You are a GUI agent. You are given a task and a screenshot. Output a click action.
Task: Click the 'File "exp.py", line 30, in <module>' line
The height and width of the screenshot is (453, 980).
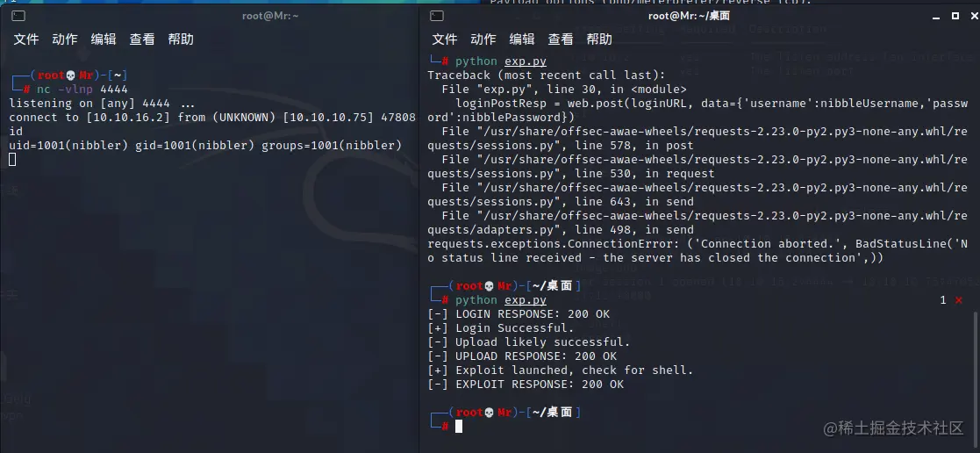[564, 90]
